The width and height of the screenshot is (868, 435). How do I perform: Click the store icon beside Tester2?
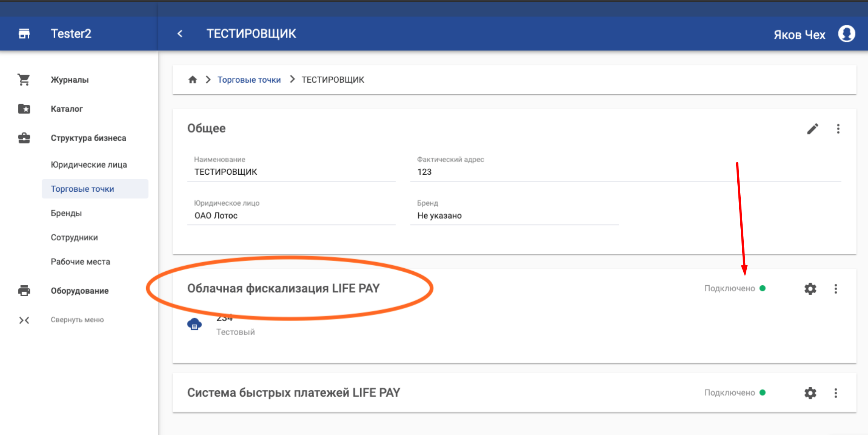(x=24, y=34)
